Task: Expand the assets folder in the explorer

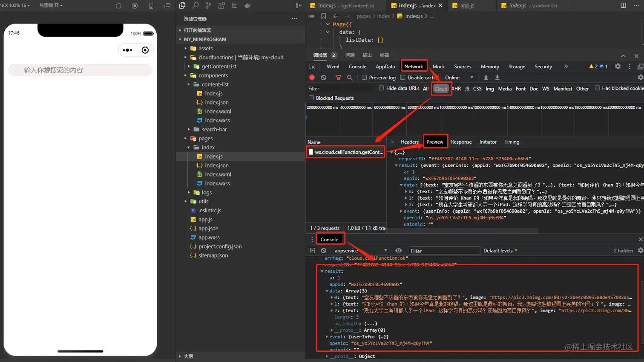Action: 186,49
